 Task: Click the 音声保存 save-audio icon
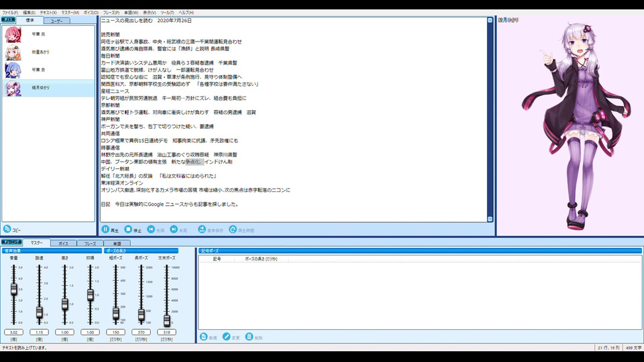[x=202, y=229]
